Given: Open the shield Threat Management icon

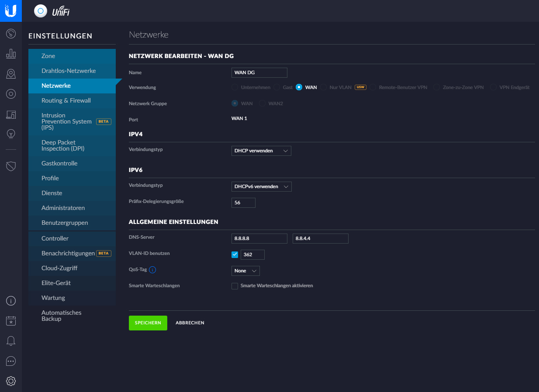Looking at the screenshot, I should pos(11,166).
